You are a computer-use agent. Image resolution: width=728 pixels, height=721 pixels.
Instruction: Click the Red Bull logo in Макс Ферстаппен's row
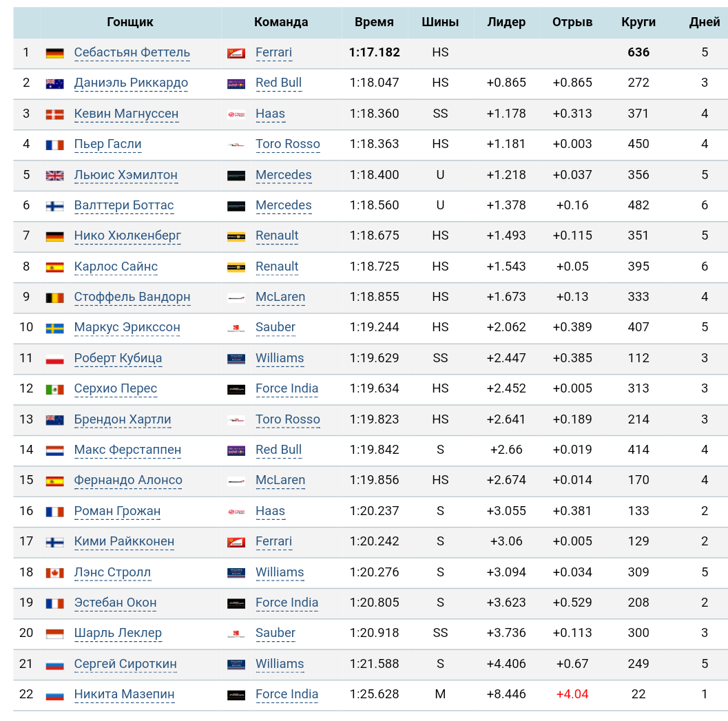[236, 450]
